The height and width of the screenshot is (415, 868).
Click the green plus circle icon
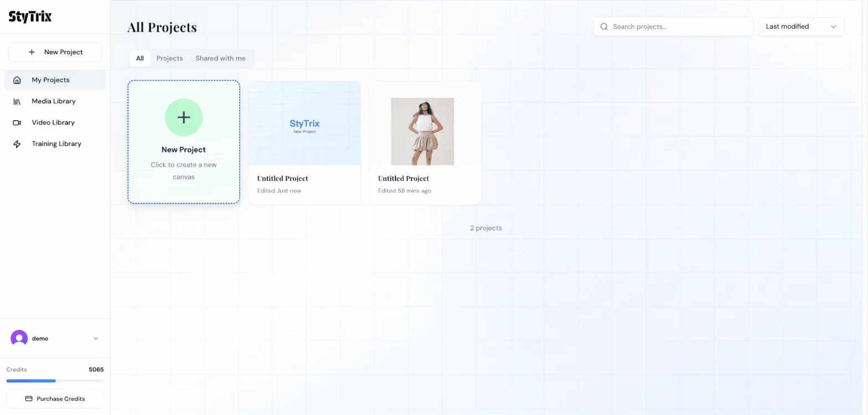click(184, 117)
